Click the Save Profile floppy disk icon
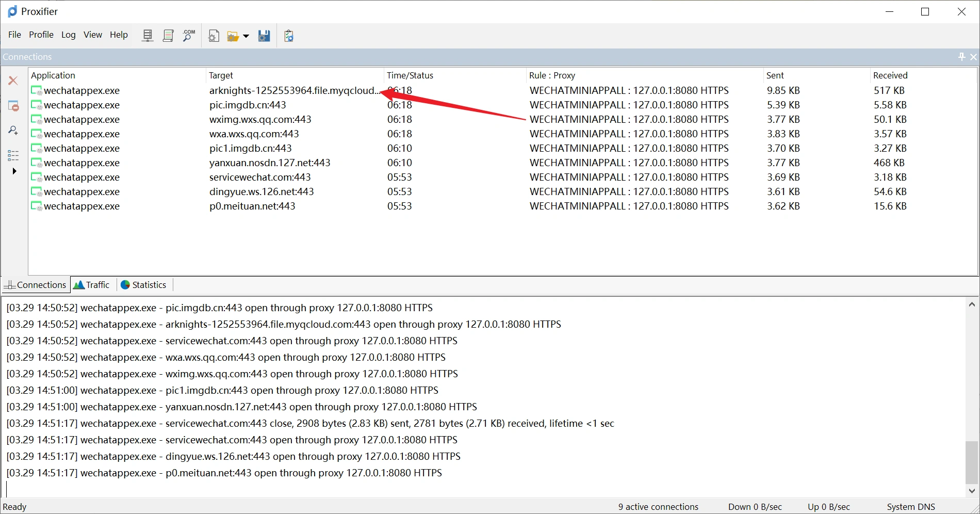The image size is (980, 514). coord(264,36)
